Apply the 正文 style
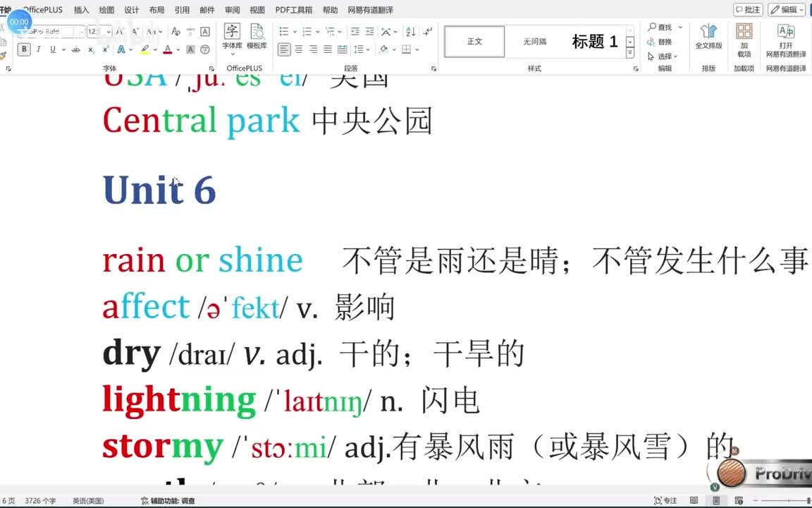The image size is (812, 508). coord(474,42)
